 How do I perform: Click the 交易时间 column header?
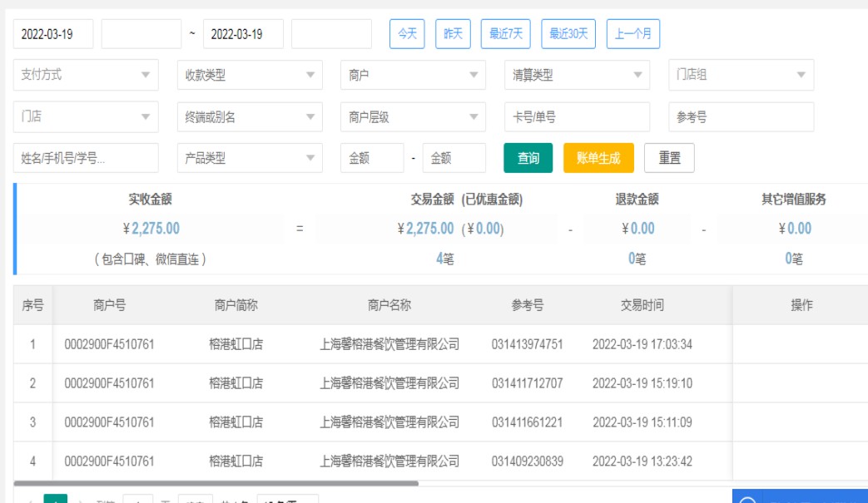tap(642, 305)
